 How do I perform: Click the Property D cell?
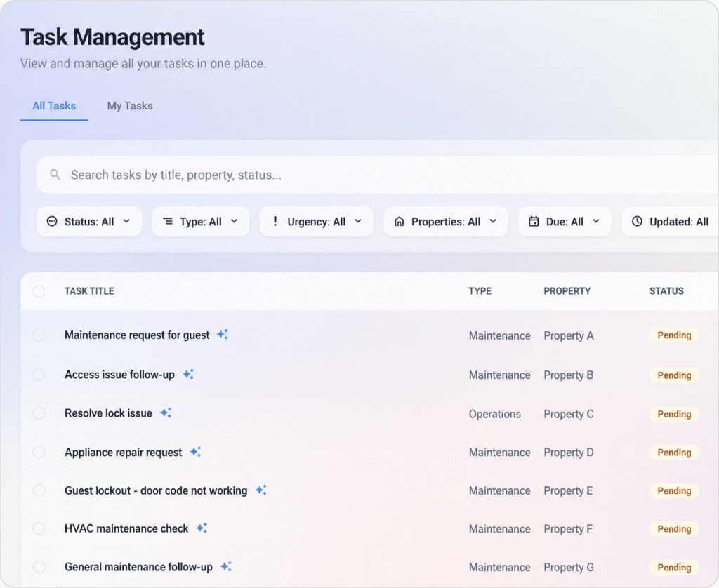point(569,453)
